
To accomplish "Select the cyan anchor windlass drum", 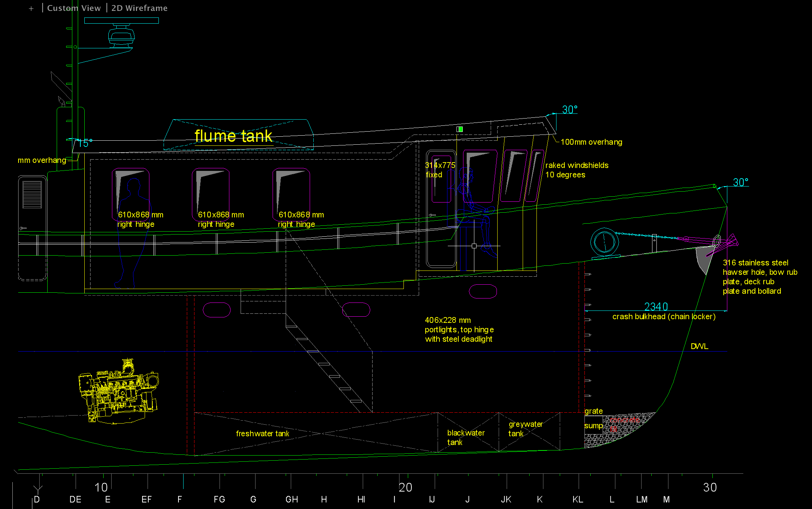I will click(x=604, y=242).
